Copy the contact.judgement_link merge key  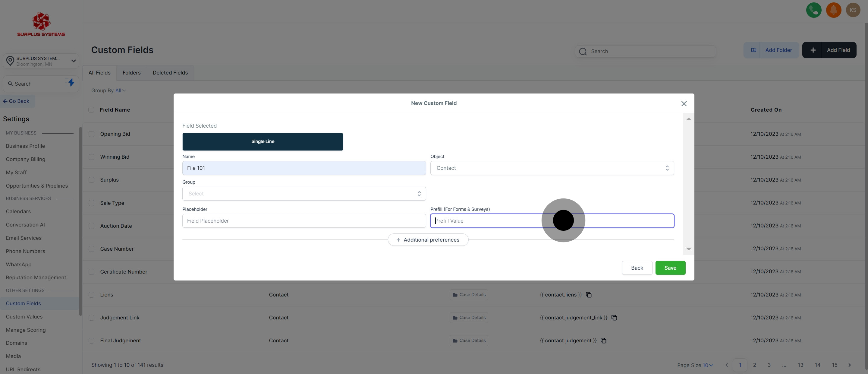coord(614,318)
